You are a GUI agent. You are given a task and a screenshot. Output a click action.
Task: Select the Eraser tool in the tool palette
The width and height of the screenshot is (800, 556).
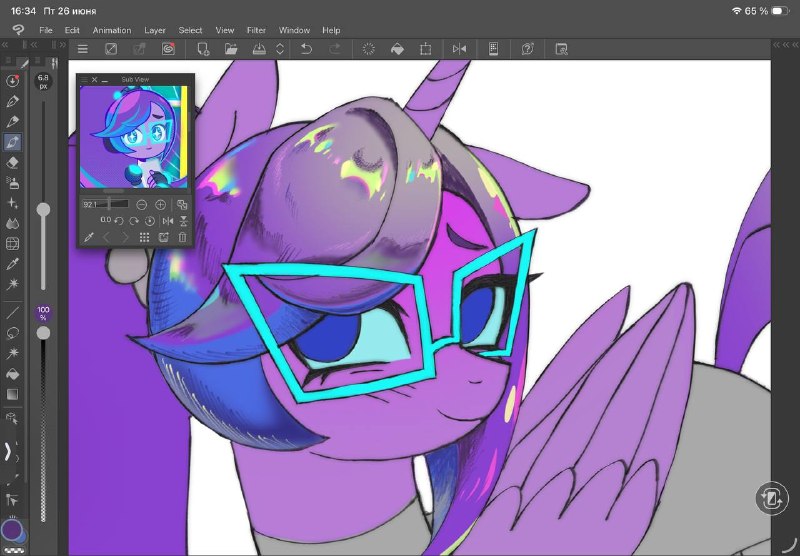pyautogui.click(x=12, y=162)
